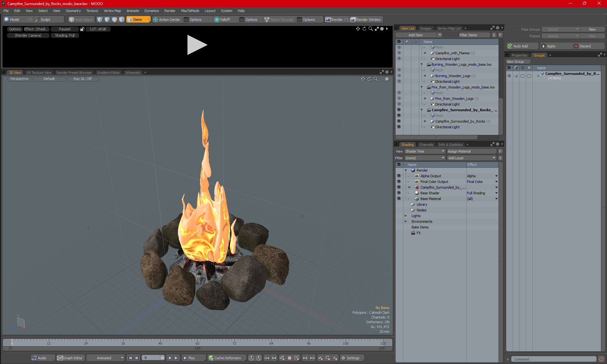
Task: Click the Falloff icon
Action: pyautogui.click(x=217, y=20)
